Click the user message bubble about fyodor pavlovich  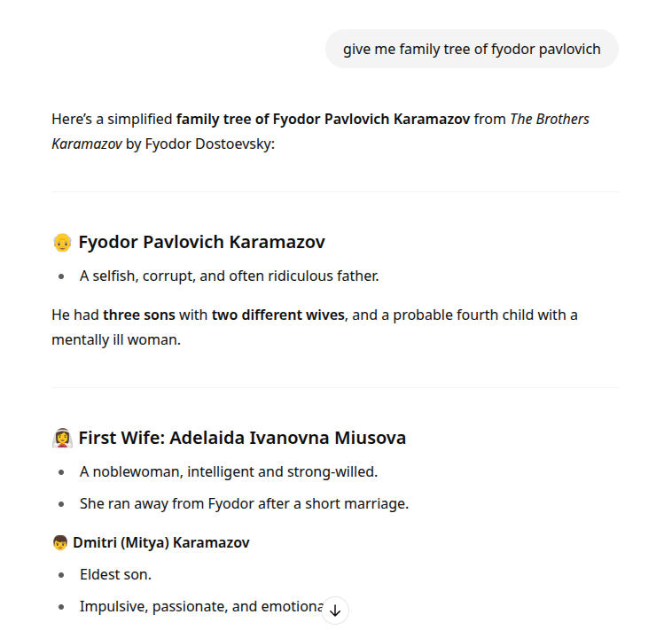pyautogui.click(x=472, y=49)
